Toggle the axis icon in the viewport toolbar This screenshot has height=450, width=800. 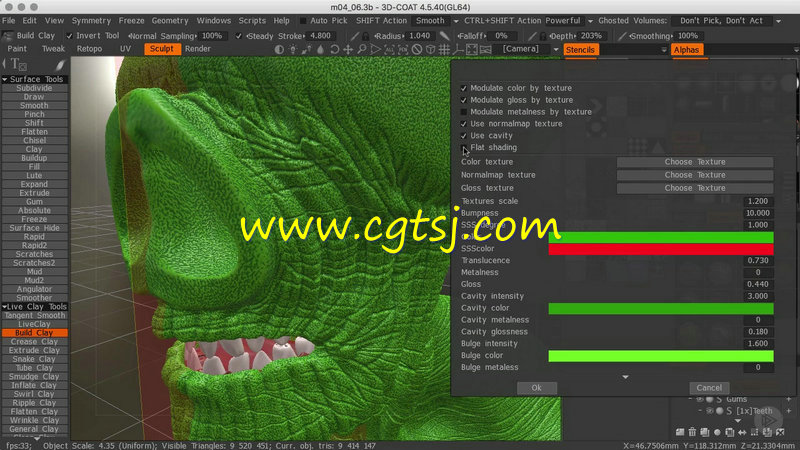(458, 49)
